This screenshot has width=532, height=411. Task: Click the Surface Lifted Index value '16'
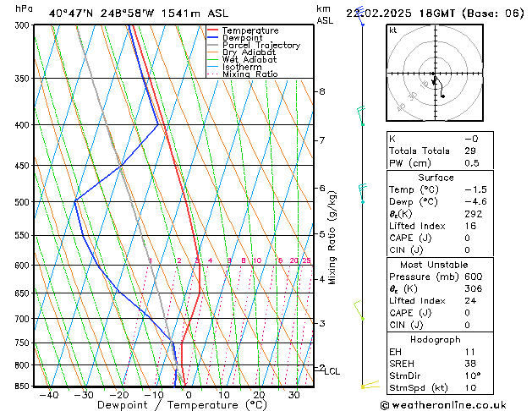[470, 226]
